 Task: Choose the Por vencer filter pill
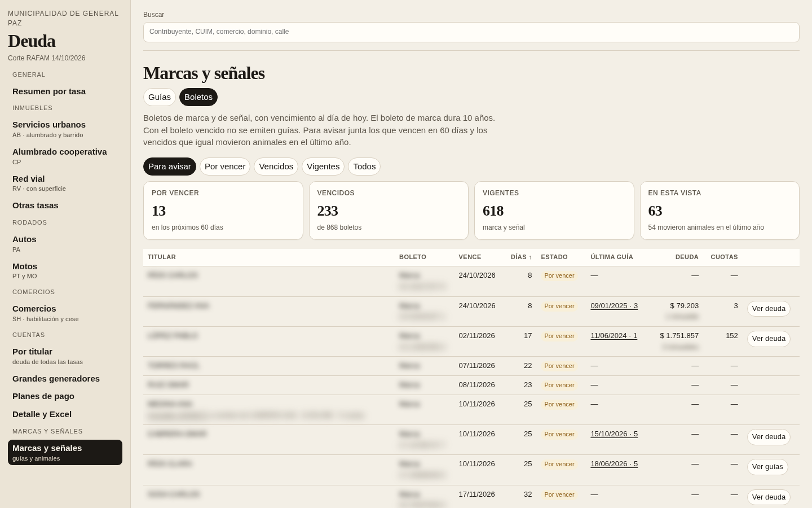225,167
